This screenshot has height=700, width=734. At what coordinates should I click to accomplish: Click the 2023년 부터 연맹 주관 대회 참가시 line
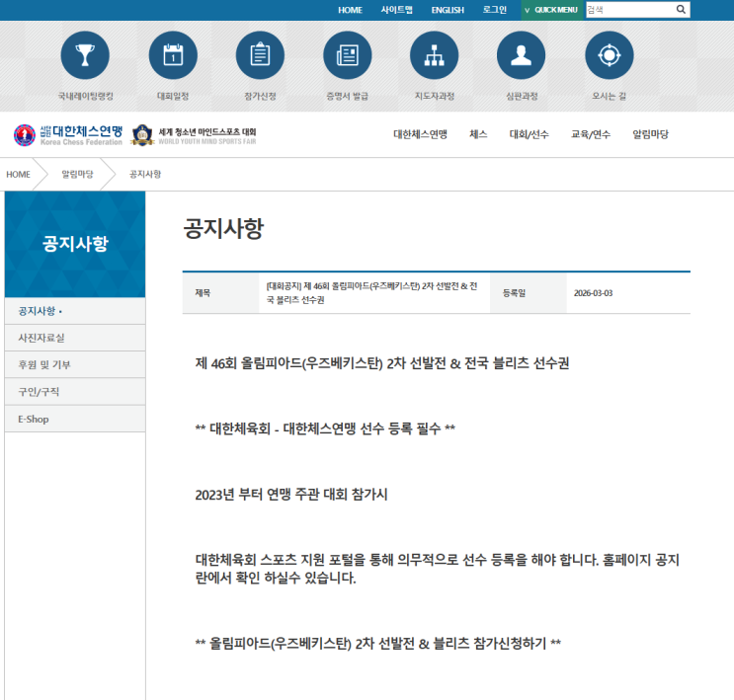pos(291,494)
